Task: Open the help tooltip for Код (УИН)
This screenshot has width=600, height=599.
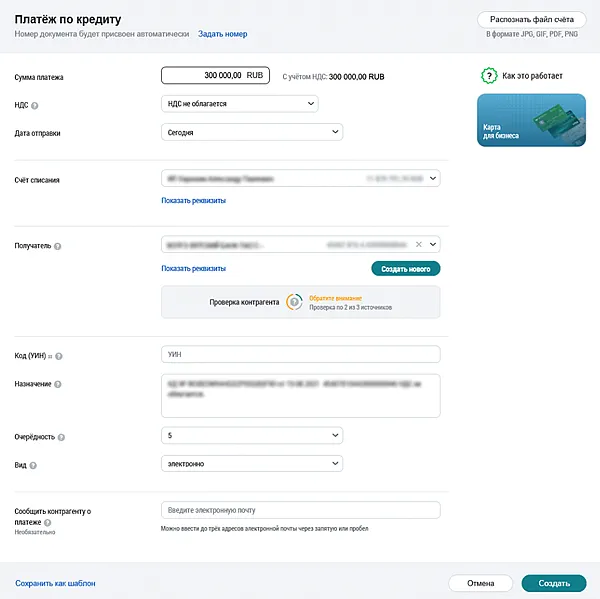Action: [x=57, y=356]
